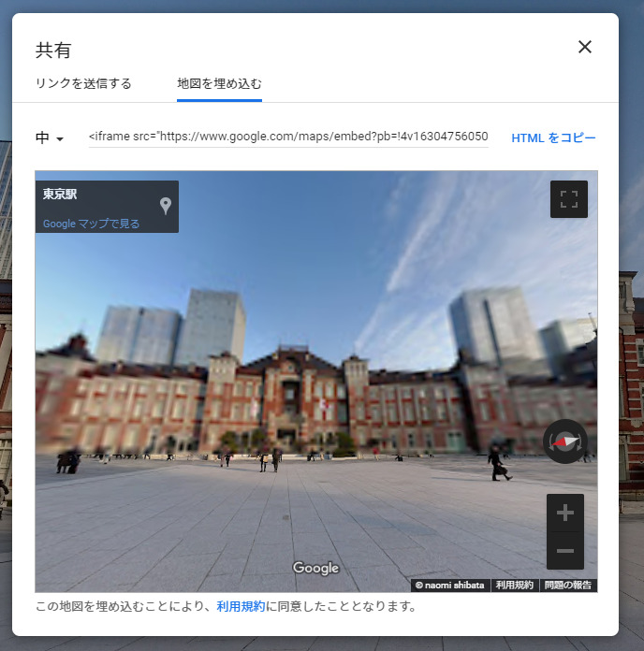Open 利用規約 link in the consent sentence
This screenshot has width=644, height=651.
[241, 607]
